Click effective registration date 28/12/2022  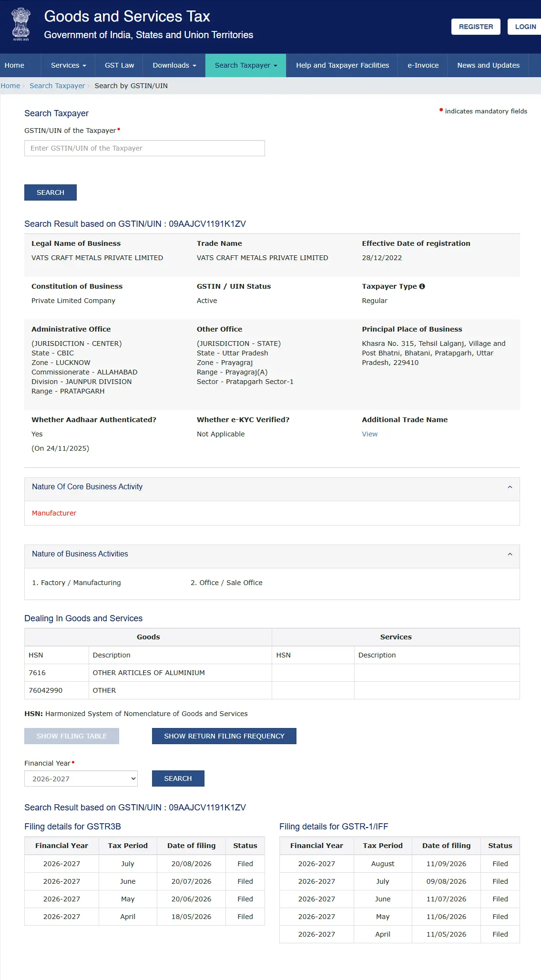tap(382, 258)
